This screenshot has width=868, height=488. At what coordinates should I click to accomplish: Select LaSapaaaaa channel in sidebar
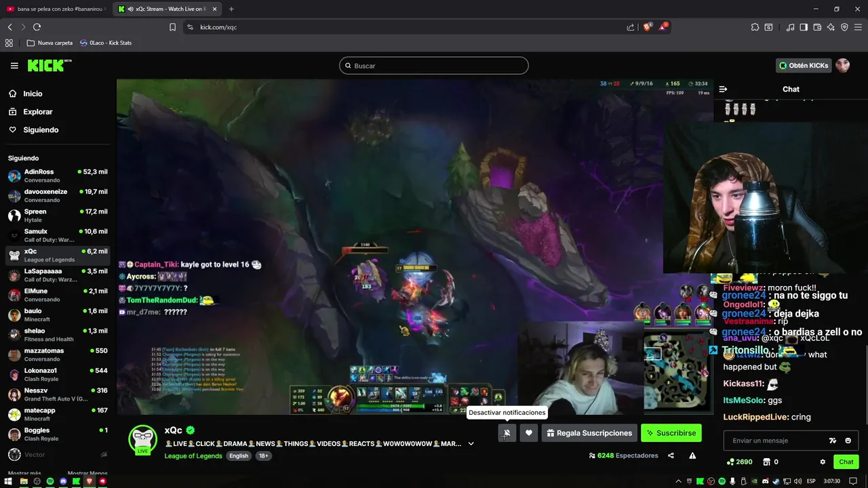pyautogui.click(x=58, y=275)
